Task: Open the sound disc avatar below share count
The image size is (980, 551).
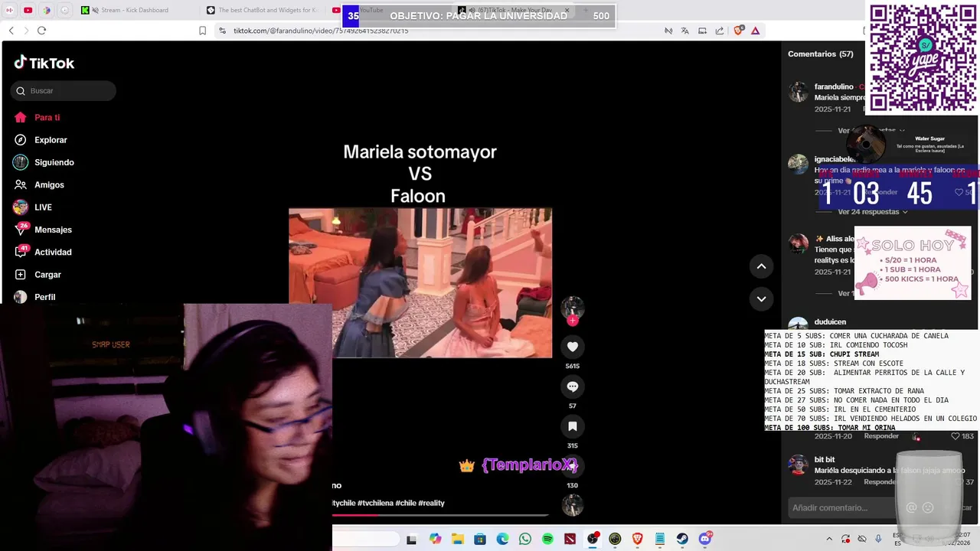Action: 572,505
